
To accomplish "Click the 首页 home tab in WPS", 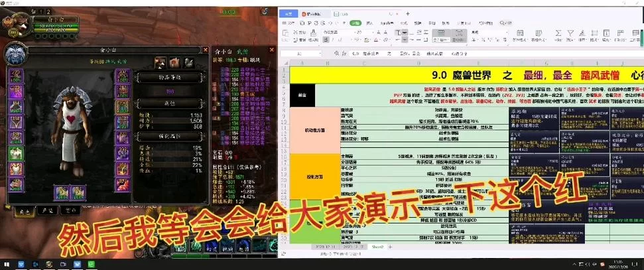I will pyautogui.click(x=289, y=13).
